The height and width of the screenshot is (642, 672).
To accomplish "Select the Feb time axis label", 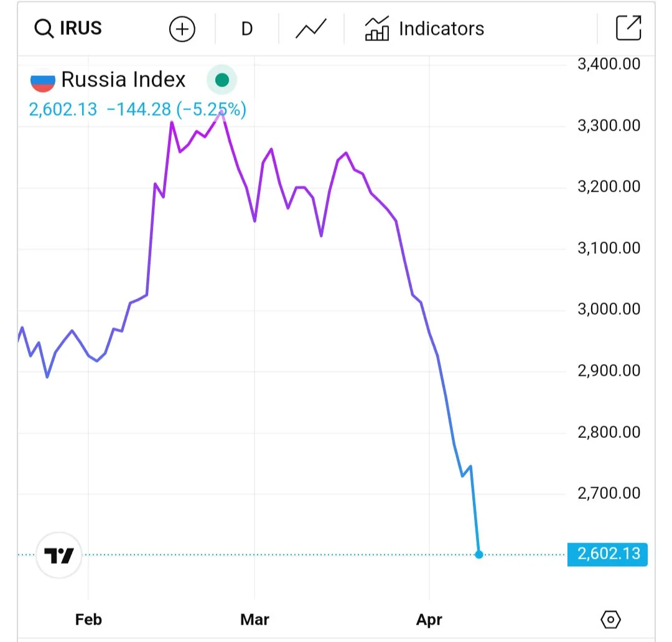I will coord(88,620).
